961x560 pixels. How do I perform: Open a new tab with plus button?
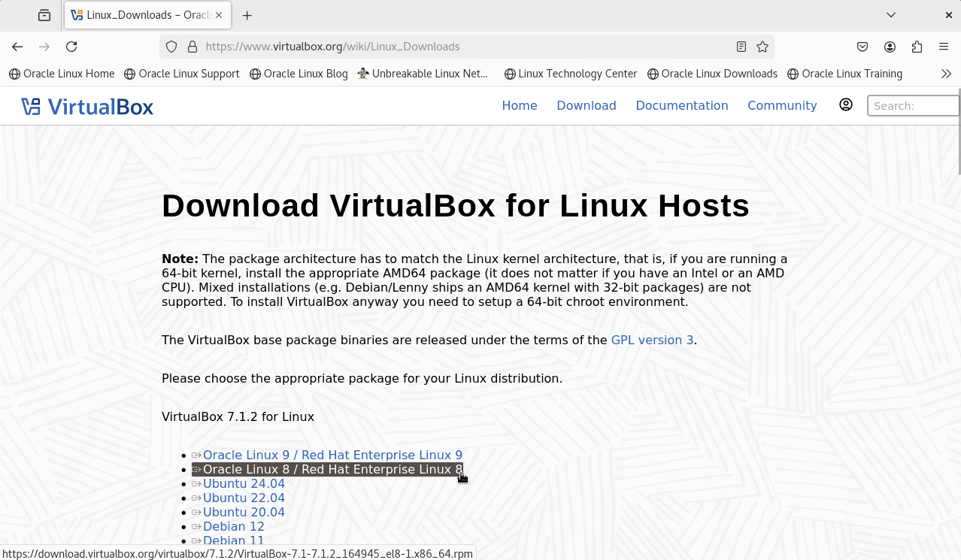click(247, 15)
